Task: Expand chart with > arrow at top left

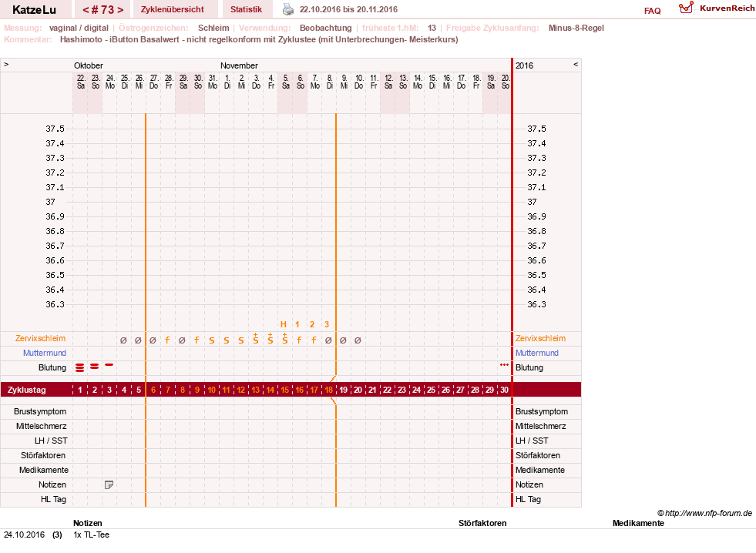Action: [x=6, y=64]
